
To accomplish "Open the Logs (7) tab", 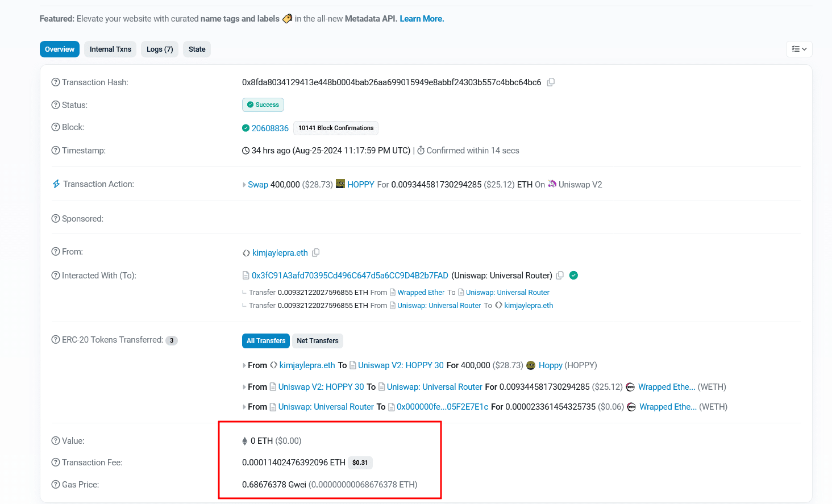I will (160, 49).
